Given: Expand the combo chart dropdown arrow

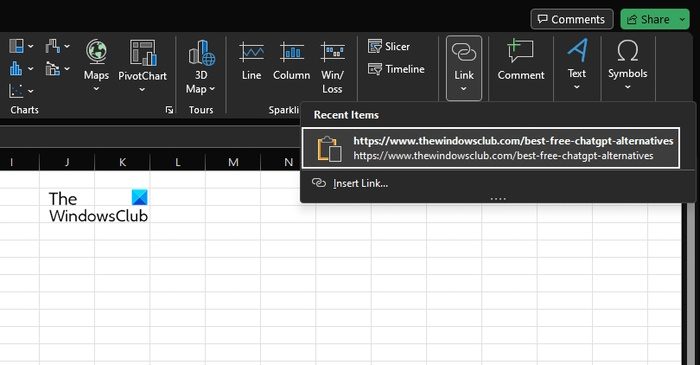Looking at the screenshot, I should click(x=67, y=69).
